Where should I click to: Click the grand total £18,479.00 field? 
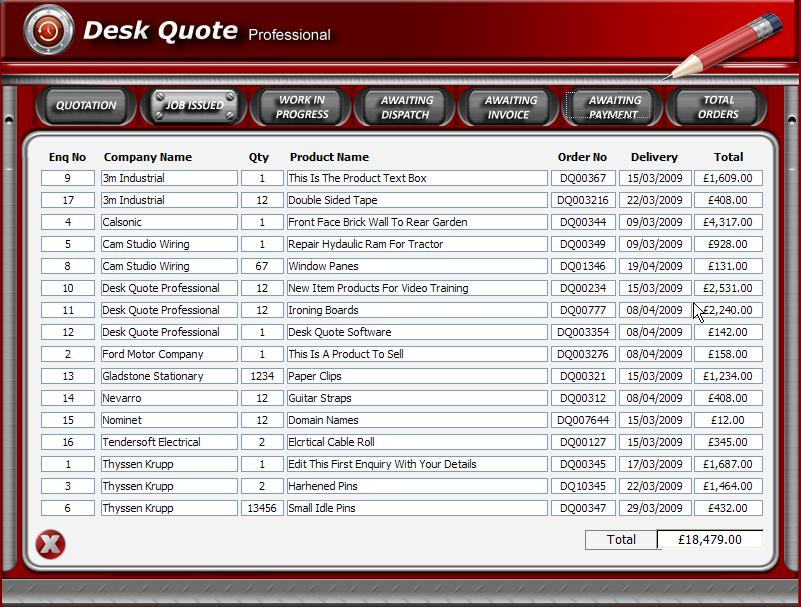[x=709, y=539]
